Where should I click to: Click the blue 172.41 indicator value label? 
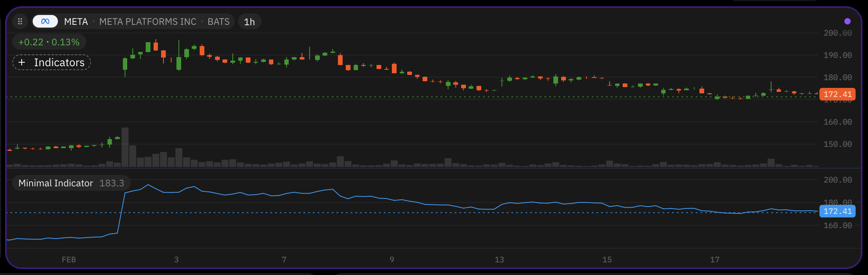(x=837, y=211)
